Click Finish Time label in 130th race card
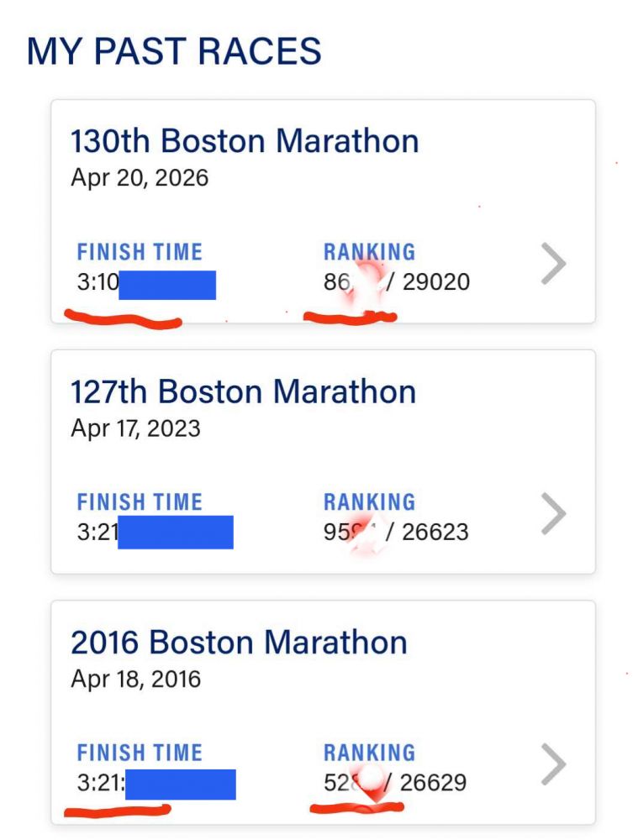Image resolution: width=638 pixels, height=840 pixels. point(140,252)
